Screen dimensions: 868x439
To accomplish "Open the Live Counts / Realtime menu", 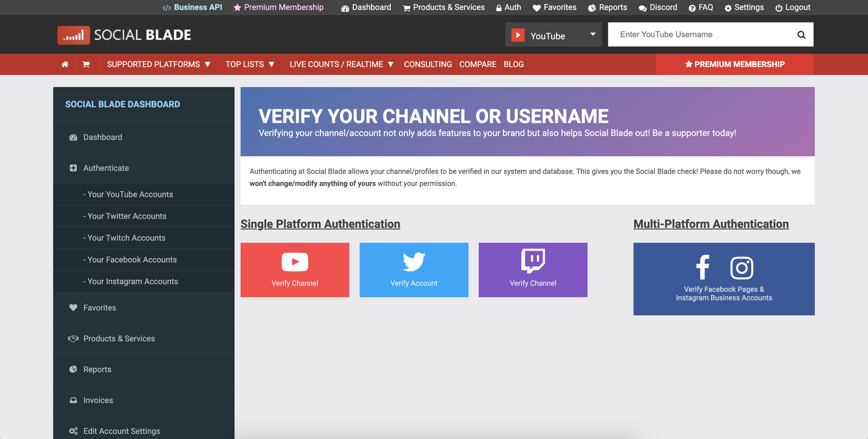I will (341, 64).
